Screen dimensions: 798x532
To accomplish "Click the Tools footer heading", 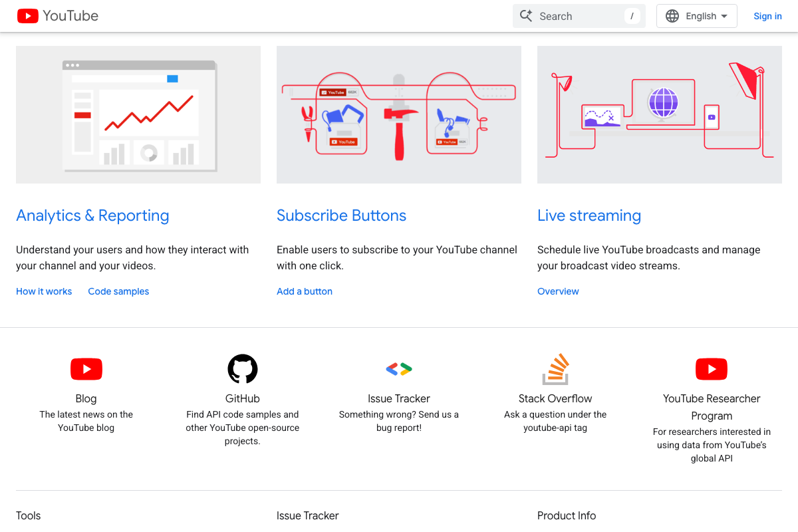I will (29, 515).
